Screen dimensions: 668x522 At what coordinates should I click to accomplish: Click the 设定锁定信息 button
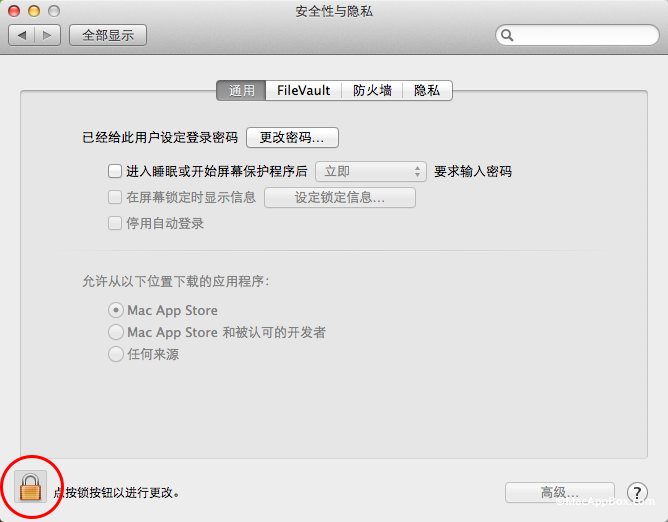[x=340, y=198]
